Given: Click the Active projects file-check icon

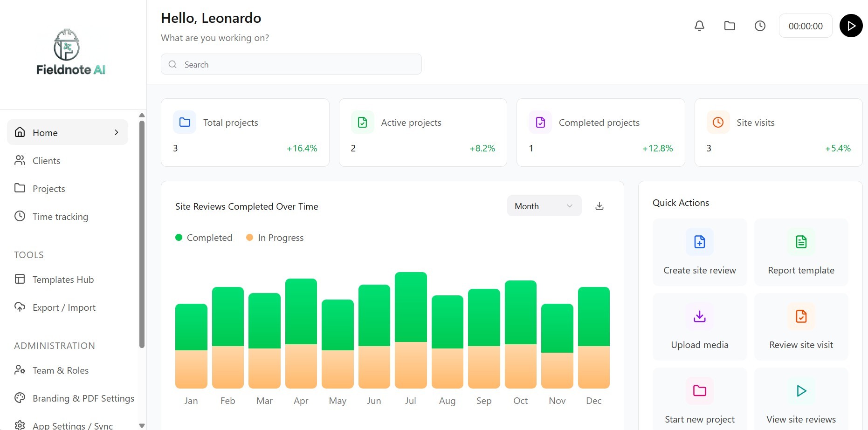Looking at the screenshot, I should tap(362, 122).
